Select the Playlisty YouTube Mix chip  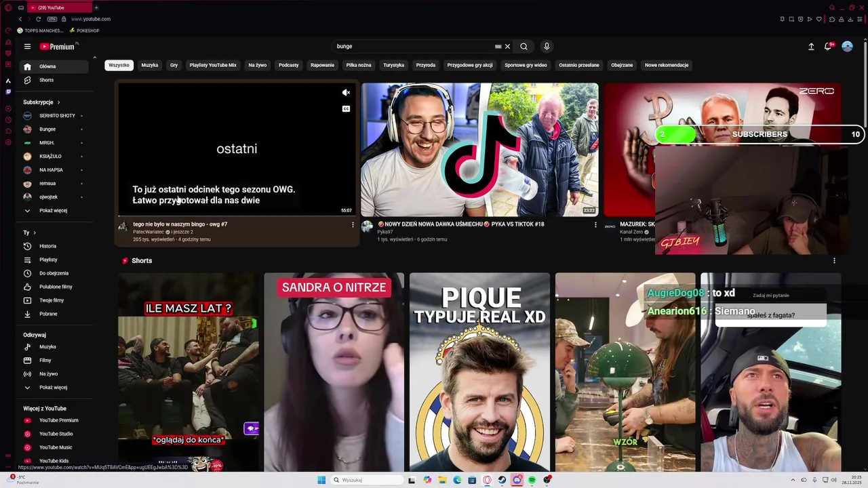coord(213,65)
